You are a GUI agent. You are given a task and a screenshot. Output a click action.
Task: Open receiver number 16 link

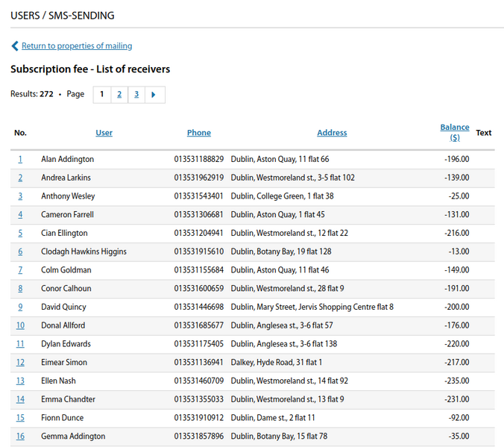click(20, 437)
